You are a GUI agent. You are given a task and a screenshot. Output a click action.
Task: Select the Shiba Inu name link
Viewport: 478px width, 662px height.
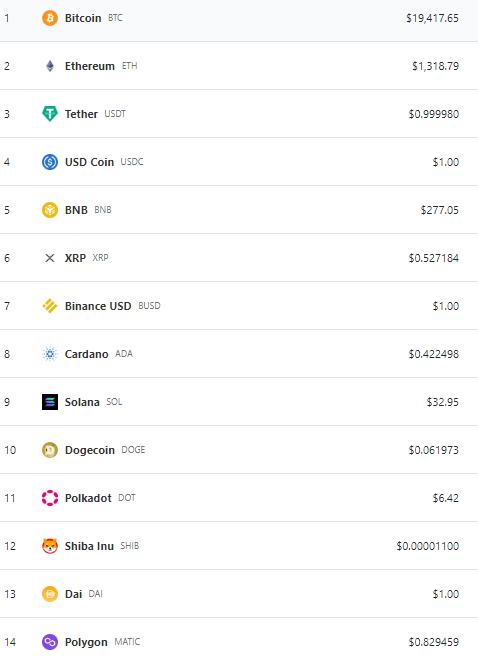click(89, 546)
